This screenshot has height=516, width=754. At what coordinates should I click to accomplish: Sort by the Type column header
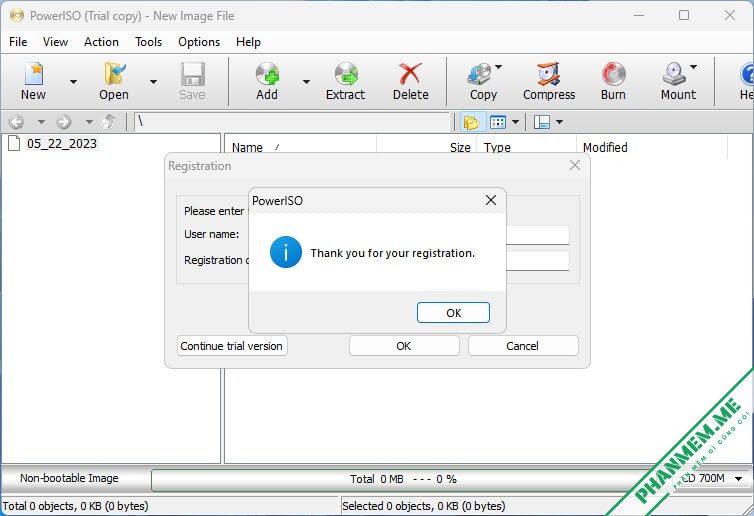click(527, 147)
